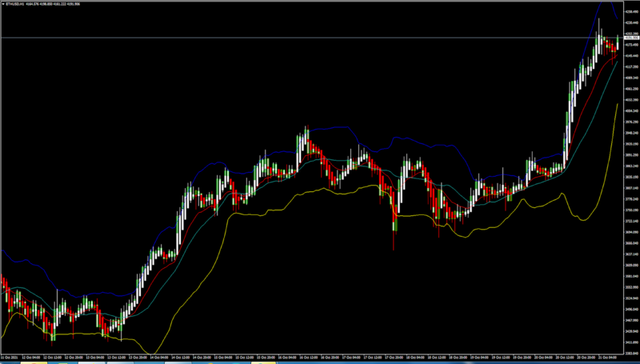The image size is (640, 364).
Task: Click the 21 Oct 04:00 label on time axis
Action: 606,358
